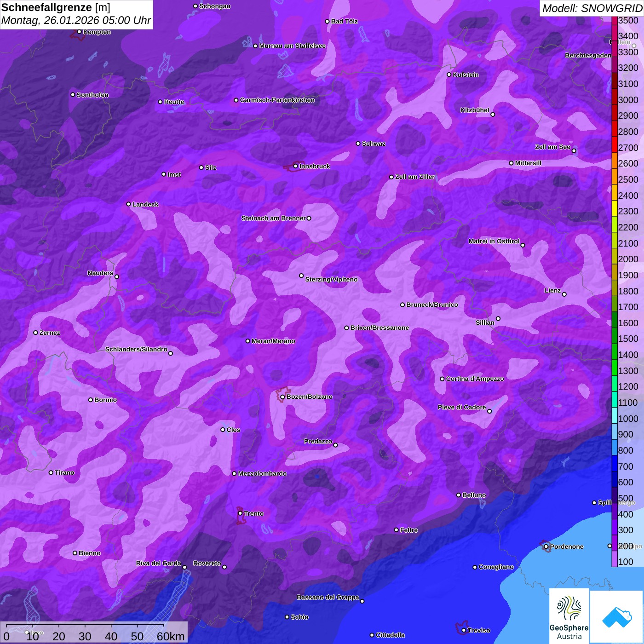Click the 1000 m cyan legend swatch
Screen dimensions: 644x644
(614, 415)
